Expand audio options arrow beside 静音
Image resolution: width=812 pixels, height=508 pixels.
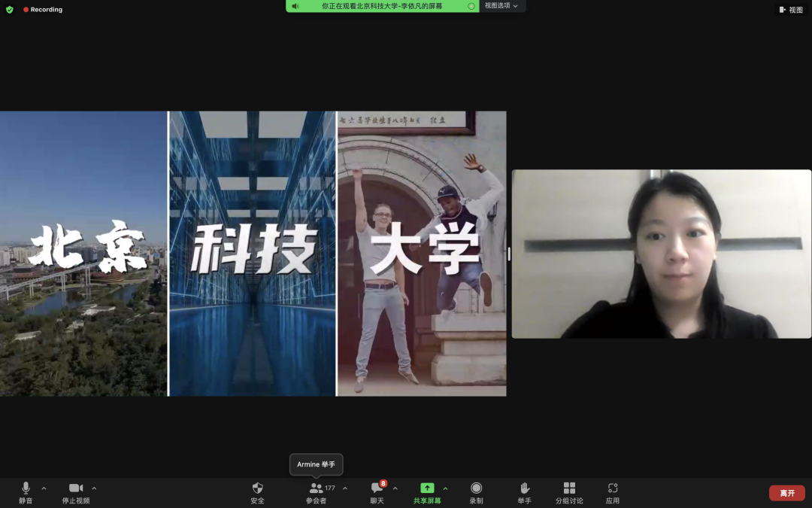pos(44,488)
